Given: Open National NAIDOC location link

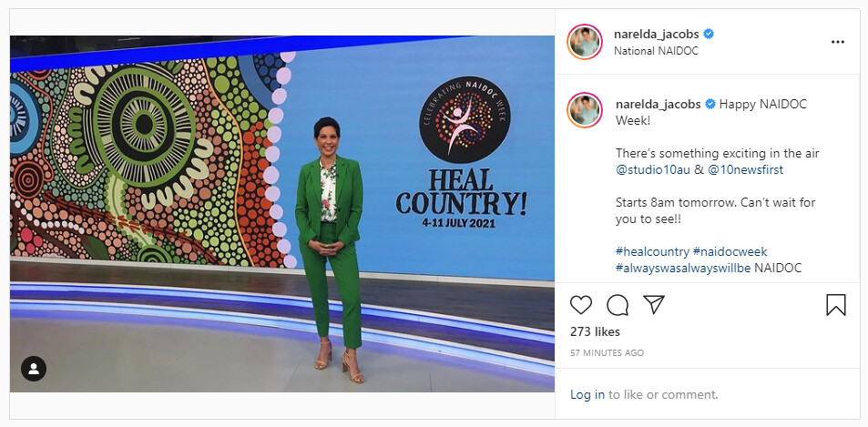Looking at the screenshot, I should [656, 51].
